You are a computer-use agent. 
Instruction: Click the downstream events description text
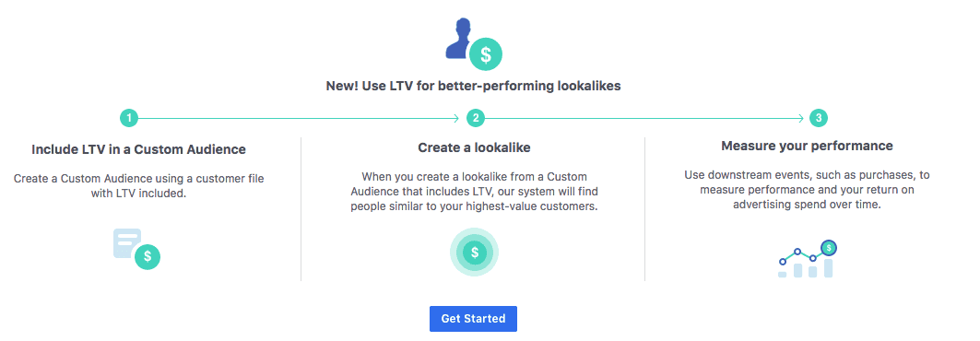coord(808,189)
